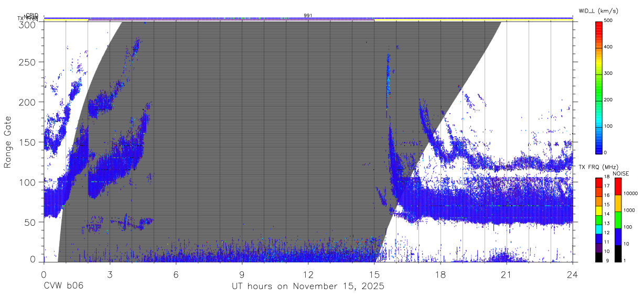Viewport: 644px width, 297px height.
Task: Click the '13' label on the TX FRQ scale
Action: point(607,223)
